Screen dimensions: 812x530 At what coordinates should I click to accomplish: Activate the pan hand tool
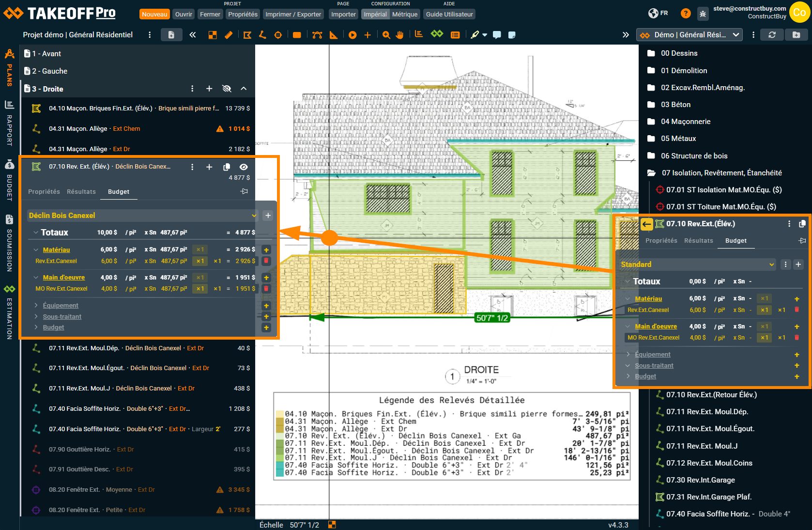(x=399, y=35)
